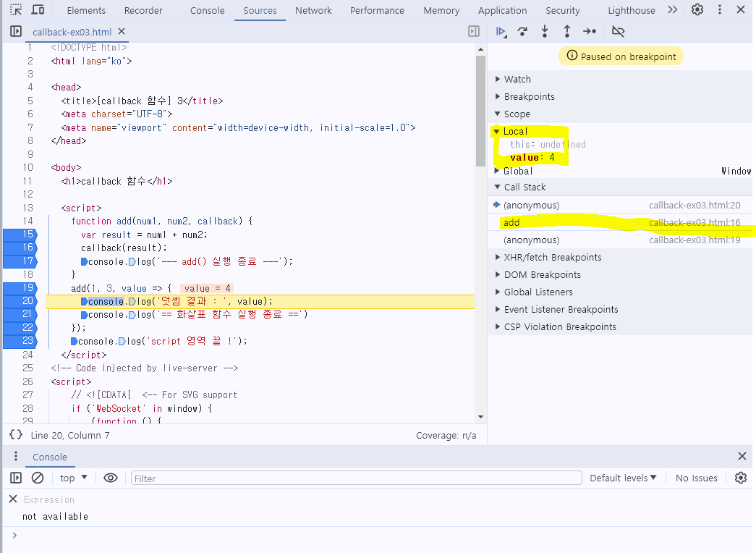756x553 pixels.
Task: Select the add call stack frame
Action: (x=620, y=222)
